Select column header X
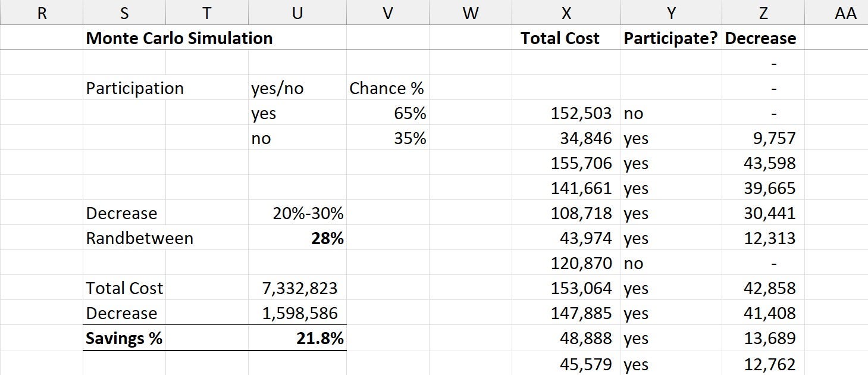 tap(566, 12)
